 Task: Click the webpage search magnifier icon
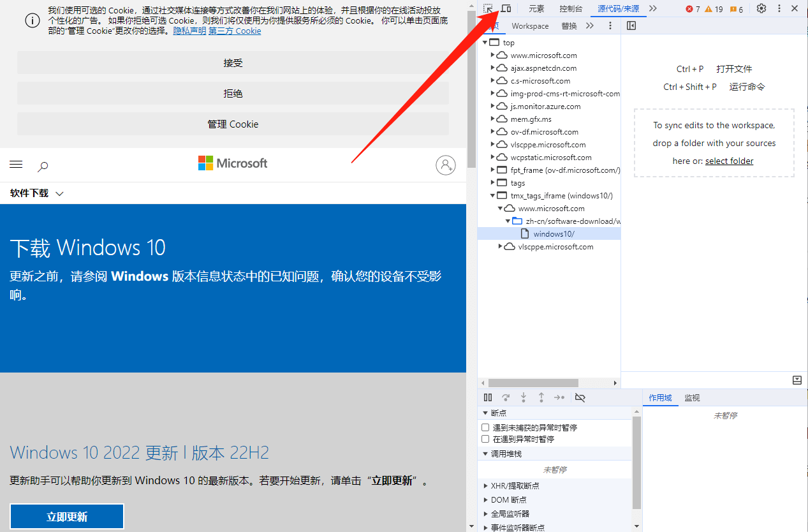point(43,166)
